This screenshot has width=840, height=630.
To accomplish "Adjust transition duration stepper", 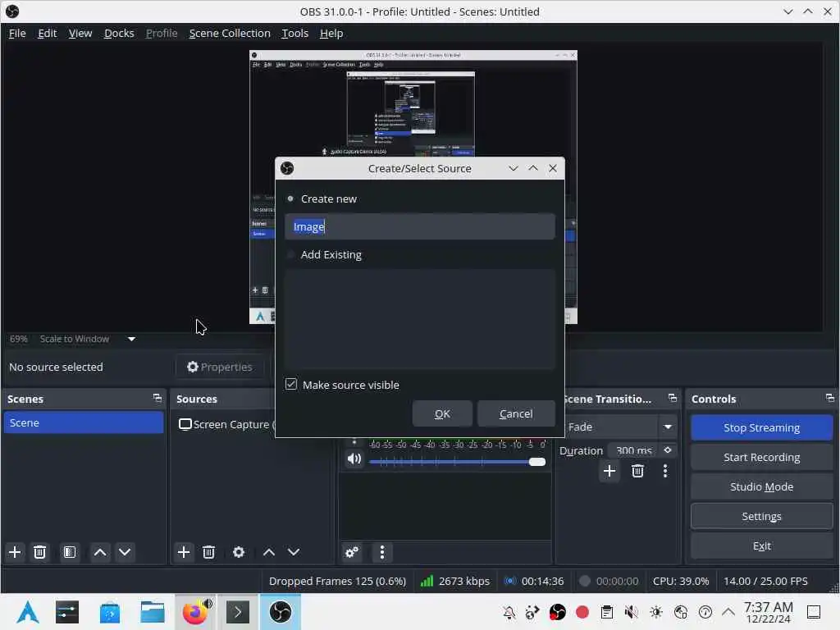I will coord(668,450).
